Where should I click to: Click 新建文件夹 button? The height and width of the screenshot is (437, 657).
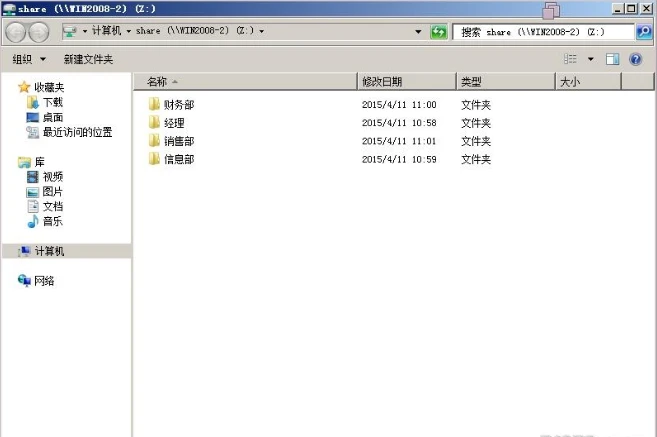point(88,59)
